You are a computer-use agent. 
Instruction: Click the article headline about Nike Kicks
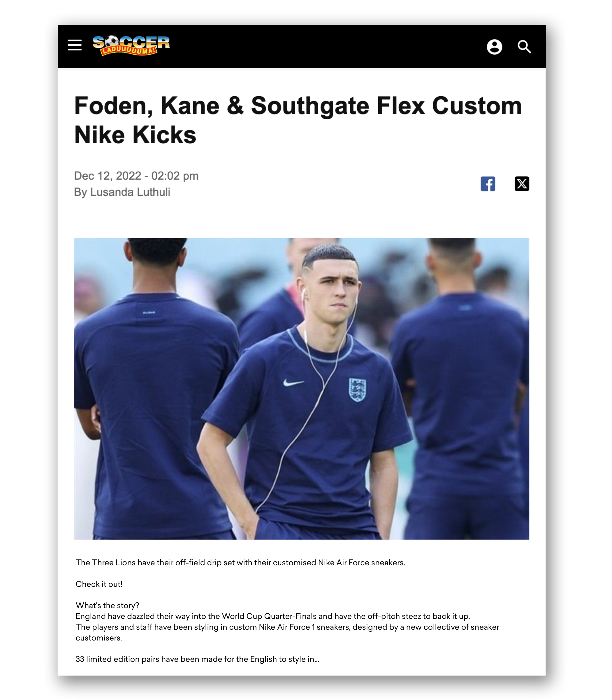[x=298, y=120]
